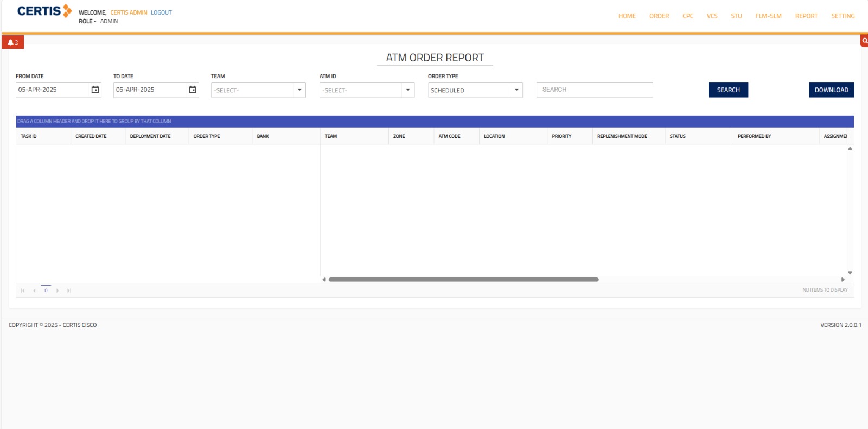Click the Certis logo
The image size is (868, 429).
pyautogui.click(x=44, y=11)
